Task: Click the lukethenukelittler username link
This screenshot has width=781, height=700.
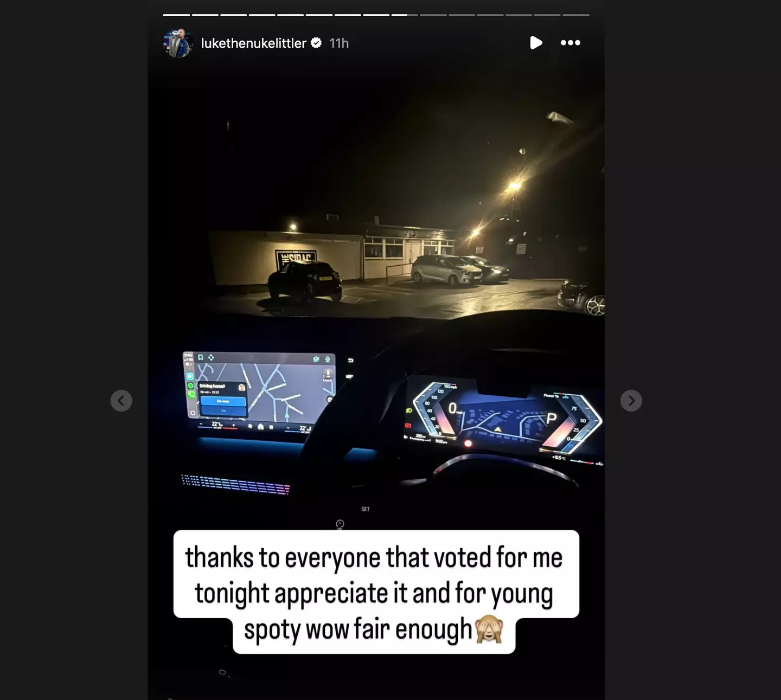Action: click(254, 43)
